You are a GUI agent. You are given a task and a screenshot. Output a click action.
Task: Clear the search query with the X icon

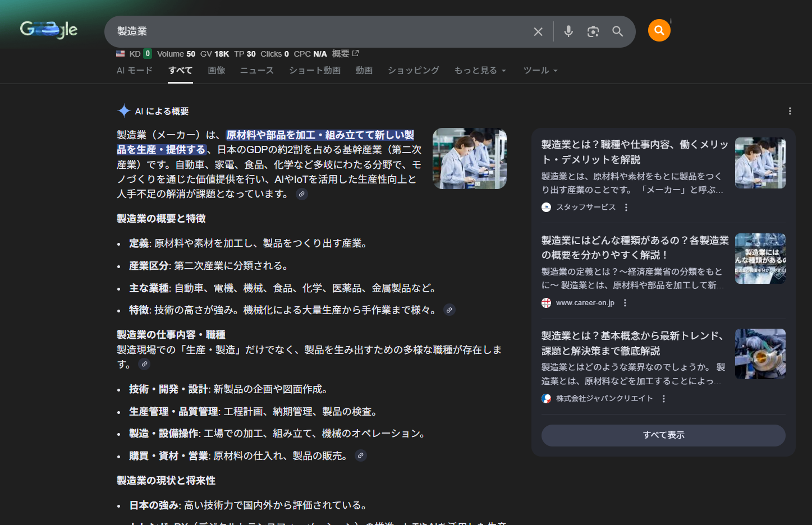click(538, 31)
